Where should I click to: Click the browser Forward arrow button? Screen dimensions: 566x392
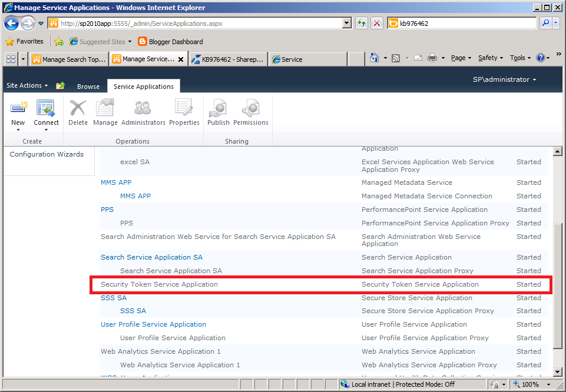pyautogui.click(x=28, y=24)
